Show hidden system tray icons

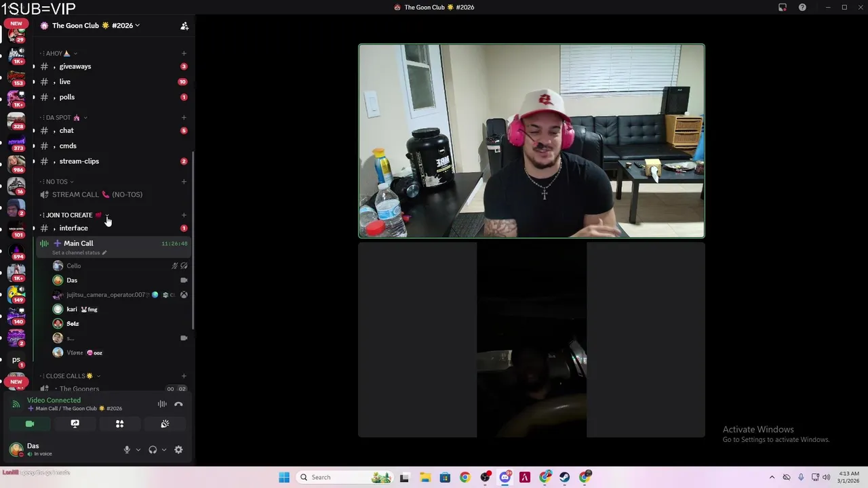tap(772, 477)
